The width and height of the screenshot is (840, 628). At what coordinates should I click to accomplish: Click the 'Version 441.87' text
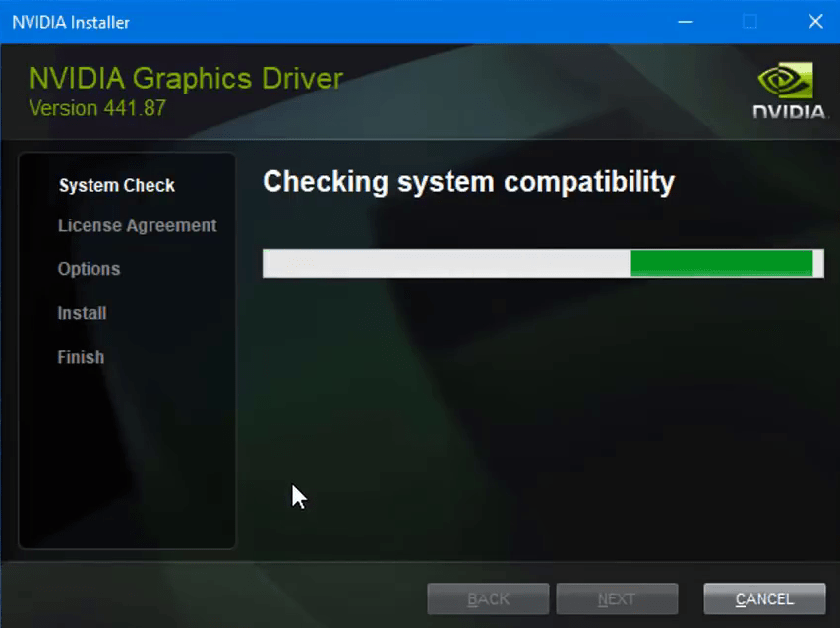97,108
